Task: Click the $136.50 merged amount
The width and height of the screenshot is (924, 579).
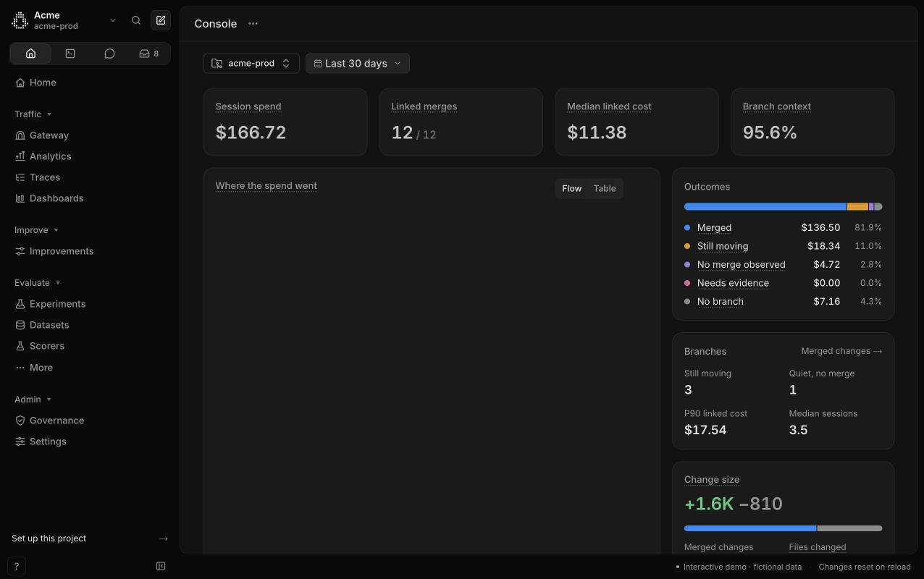Action: coord(820,227)
